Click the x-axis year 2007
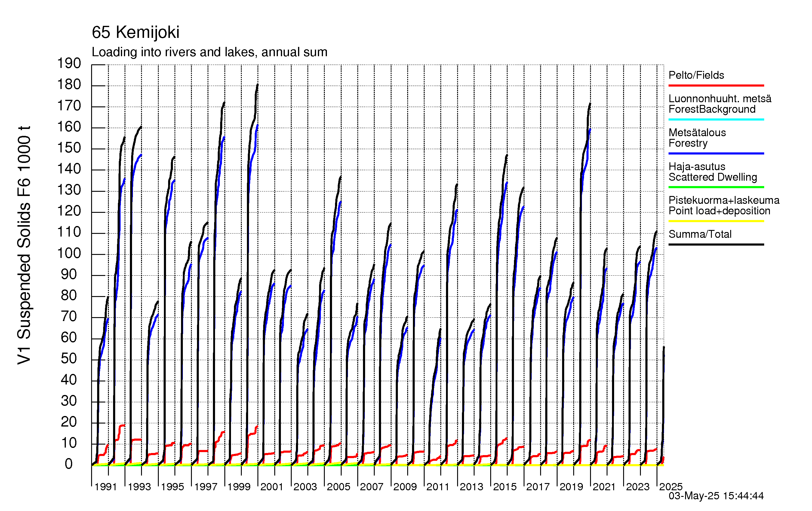 pos(372,487)
